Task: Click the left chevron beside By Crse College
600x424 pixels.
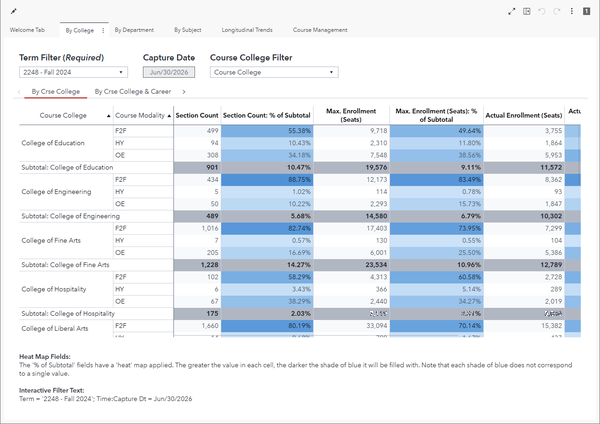Action: pyautogui.click(x=19, y=92)
